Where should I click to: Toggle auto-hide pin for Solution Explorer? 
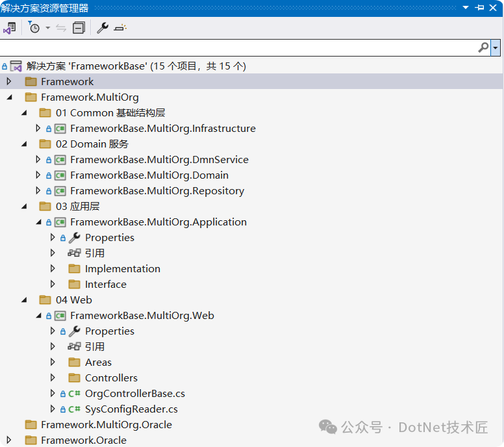[479, 8]
